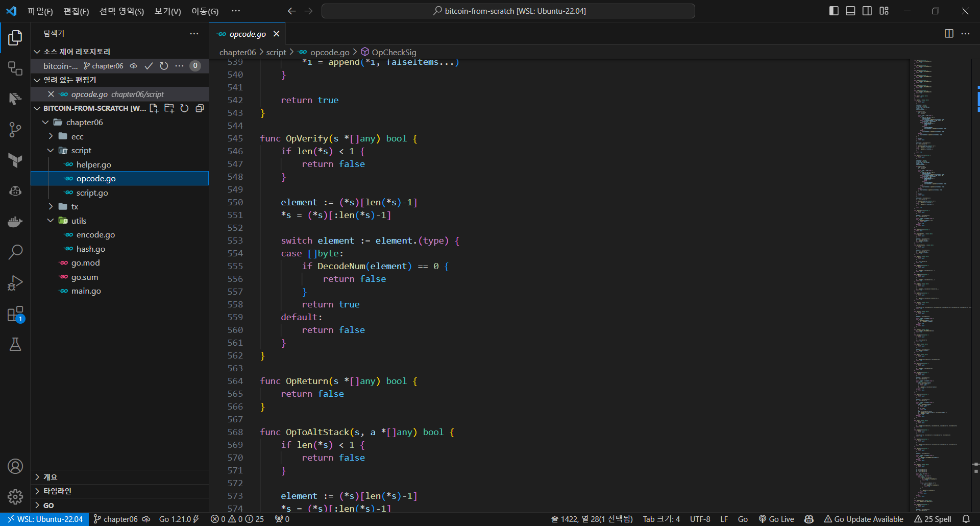The image size is (980, 526).
Task: Refresh the explorer file tree
Action: [x=184, y=108]
